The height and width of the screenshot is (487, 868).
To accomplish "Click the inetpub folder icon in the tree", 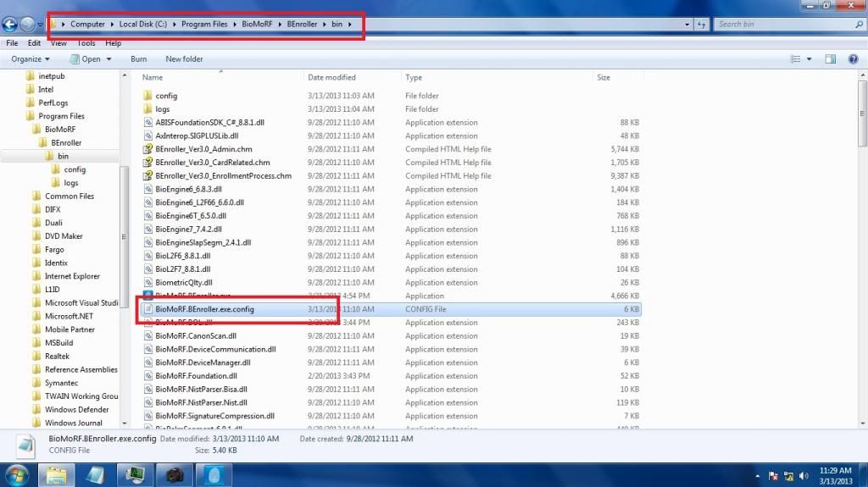I will click(x=30, y=76).
